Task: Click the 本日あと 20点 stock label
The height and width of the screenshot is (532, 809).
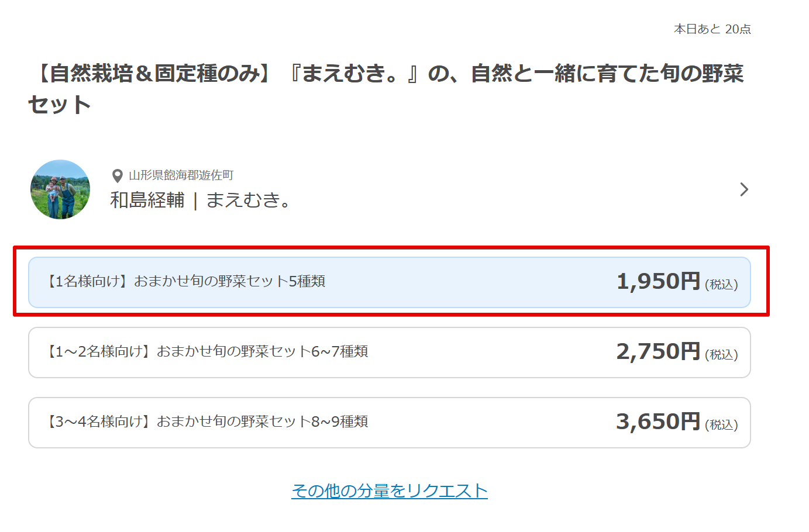Action: click(712, 29)
